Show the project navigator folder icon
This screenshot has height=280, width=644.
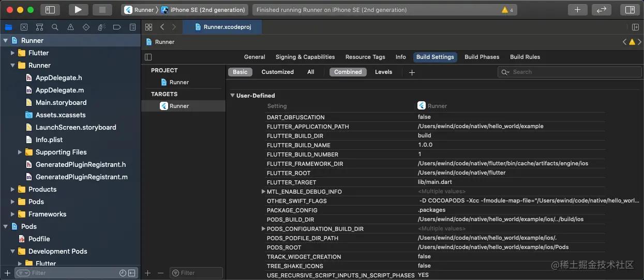[8, 27]
